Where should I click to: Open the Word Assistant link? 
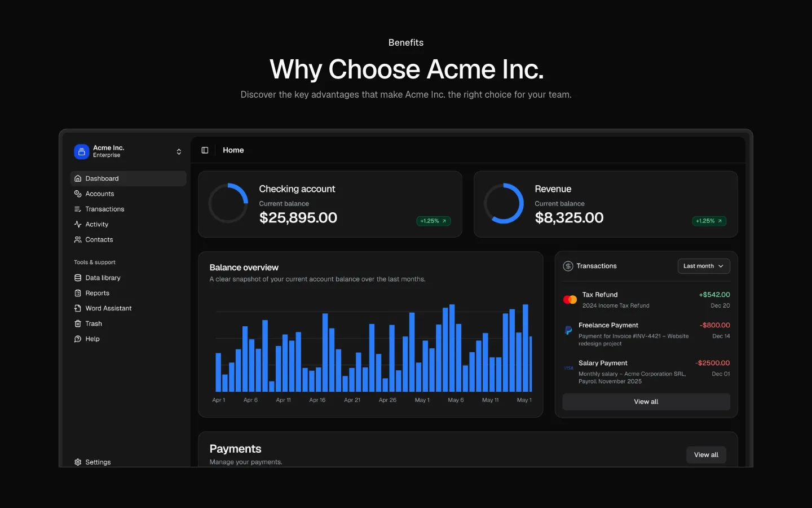(x=128, y=308)
